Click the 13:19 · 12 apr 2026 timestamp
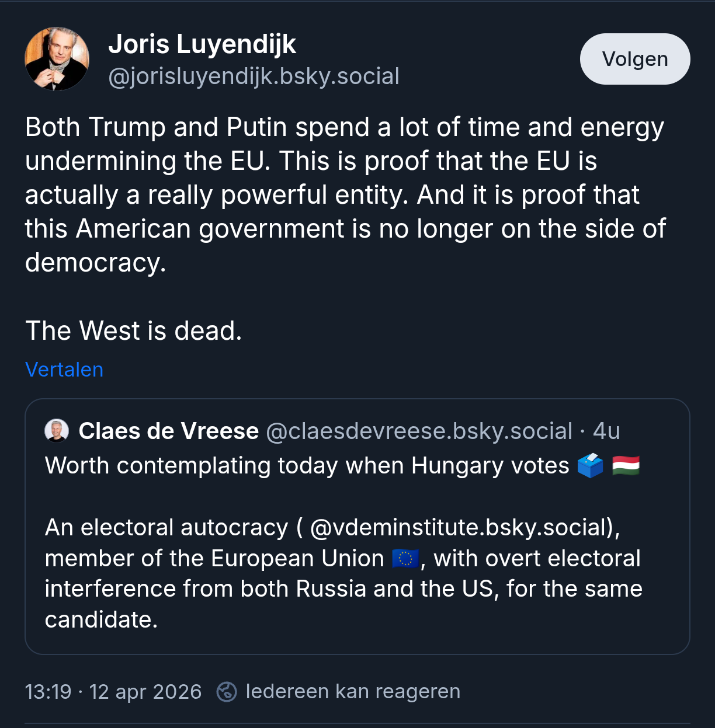The image size is (715, 728). [x=113, y=692]
